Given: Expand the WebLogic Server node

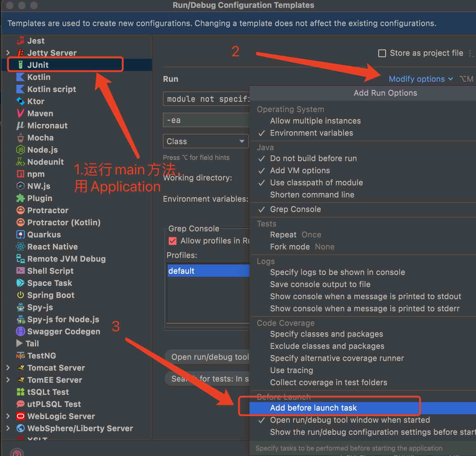Looking at the screenshot, I should (x=8, y=416).
